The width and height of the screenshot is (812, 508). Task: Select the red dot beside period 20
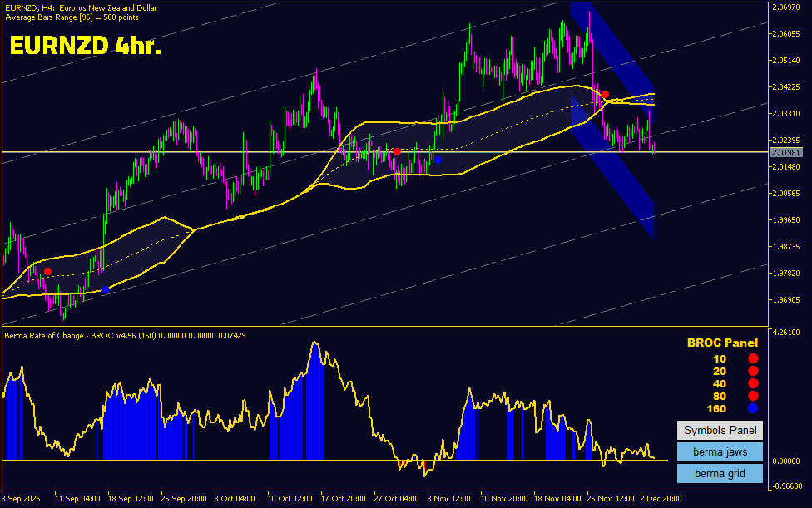[x=753, y=371]
